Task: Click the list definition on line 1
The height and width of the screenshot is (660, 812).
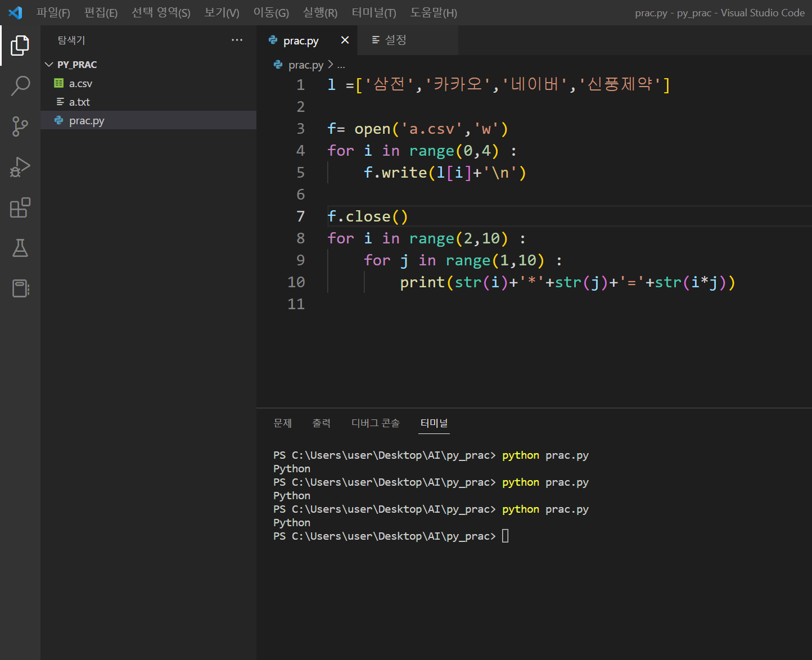Action: [x=499, y=85]
